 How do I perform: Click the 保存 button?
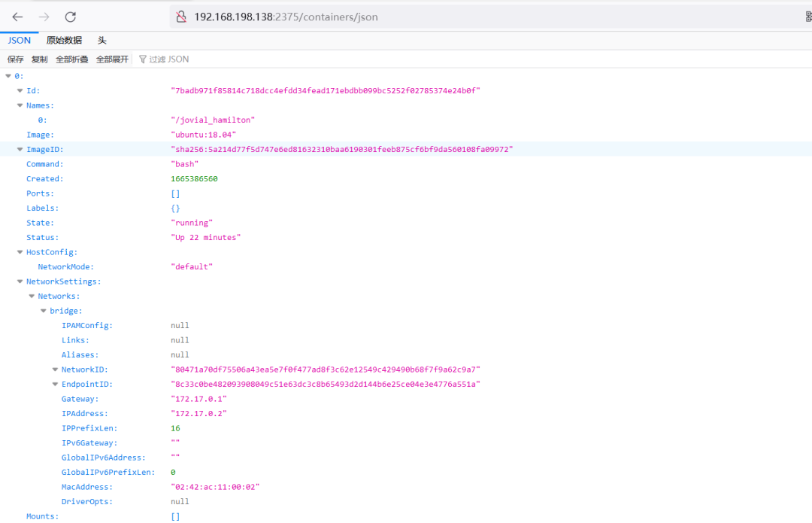pos(16,59)
